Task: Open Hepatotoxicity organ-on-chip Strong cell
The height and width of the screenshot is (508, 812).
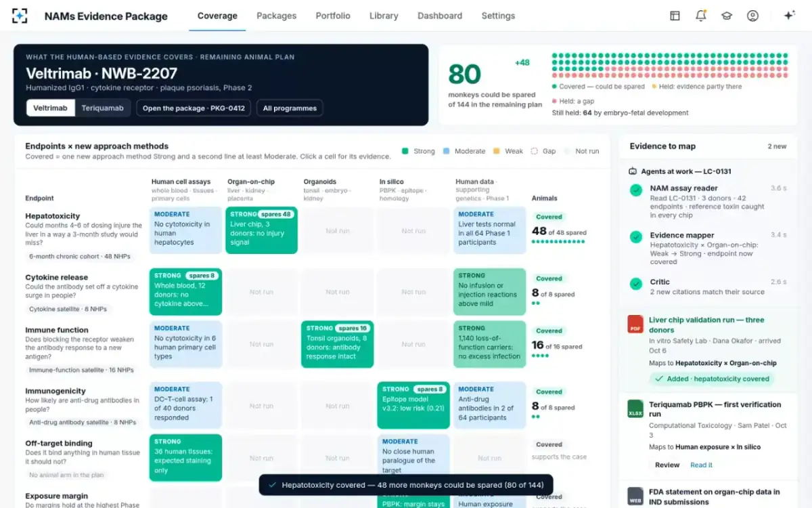Action: [261, 230]
